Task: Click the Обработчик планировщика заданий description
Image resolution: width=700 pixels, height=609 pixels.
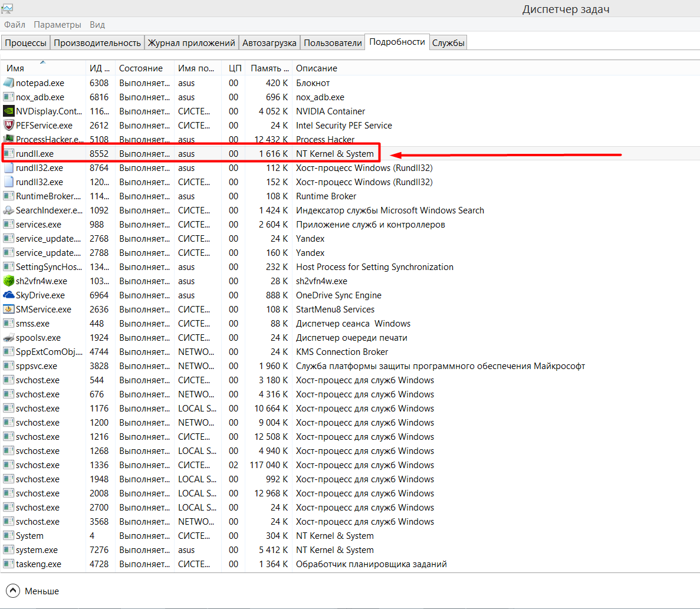Action: point(371,564)
